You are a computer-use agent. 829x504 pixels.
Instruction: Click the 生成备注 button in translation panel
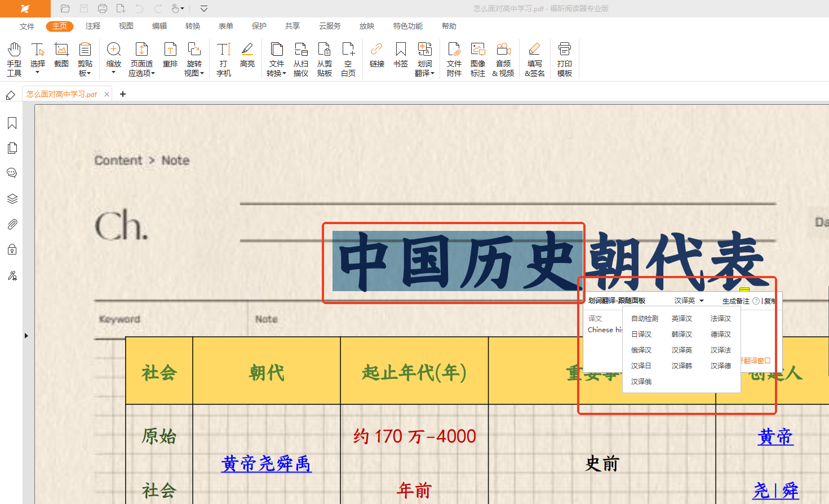pyautogui.click(x=735, y=301)
